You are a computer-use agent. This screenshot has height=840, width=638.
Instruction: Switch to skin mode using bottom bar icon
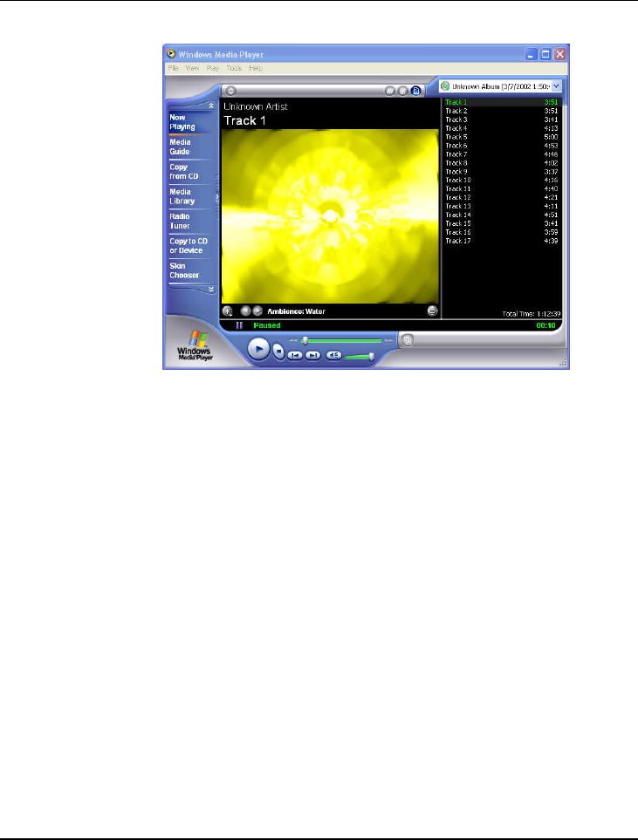pos(408,339)
